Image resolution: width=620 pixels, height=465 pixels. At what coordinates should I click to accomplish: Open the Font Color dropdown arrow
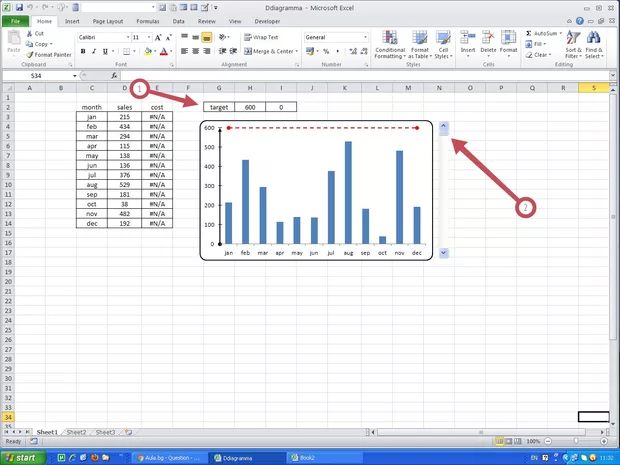point(171,51)
